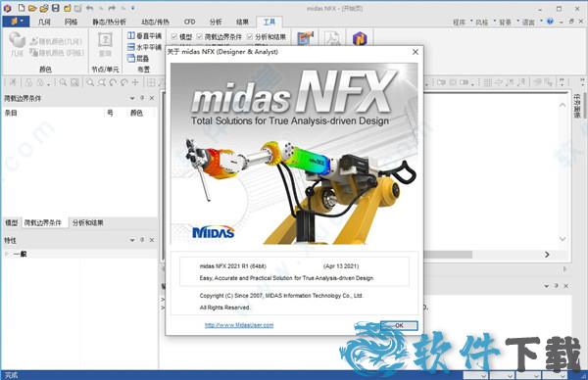The width and height of the screenshot is (588, 380).
Task: Click the plus-shaped pan icon in view toolbar
Action: (135, 82)
